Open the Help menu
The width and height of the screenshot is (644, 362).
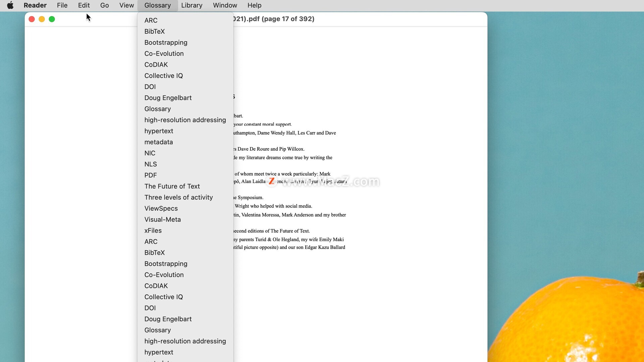point(254,5)
